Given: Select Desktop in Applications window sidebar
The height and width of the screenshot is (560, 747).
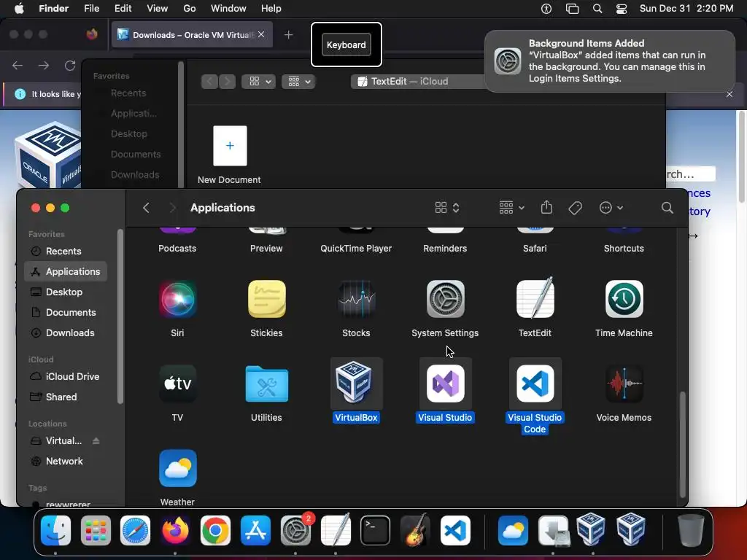Looking at the screenshot, I should (66, 292).
